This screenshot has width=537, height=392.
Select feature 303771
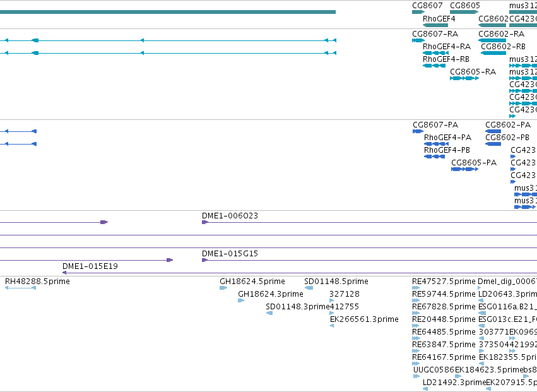pos(494,332)
